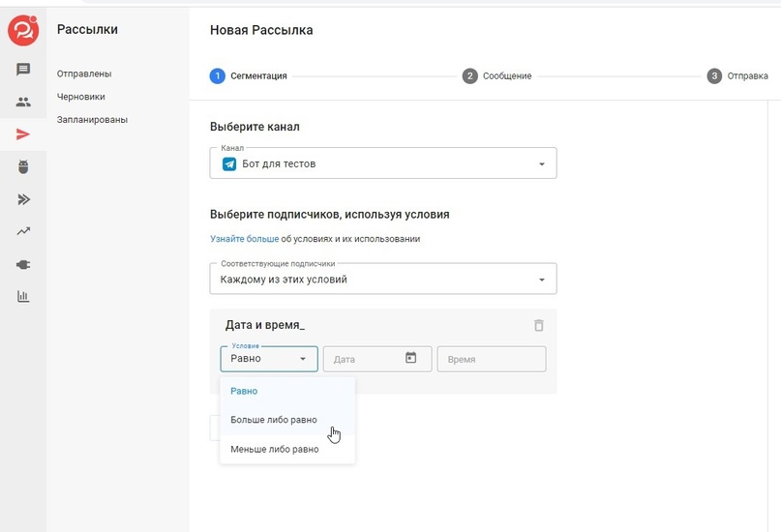The image size is (781, 532).
Task: Open the Отправлены section
Action: tap(84, 74)
